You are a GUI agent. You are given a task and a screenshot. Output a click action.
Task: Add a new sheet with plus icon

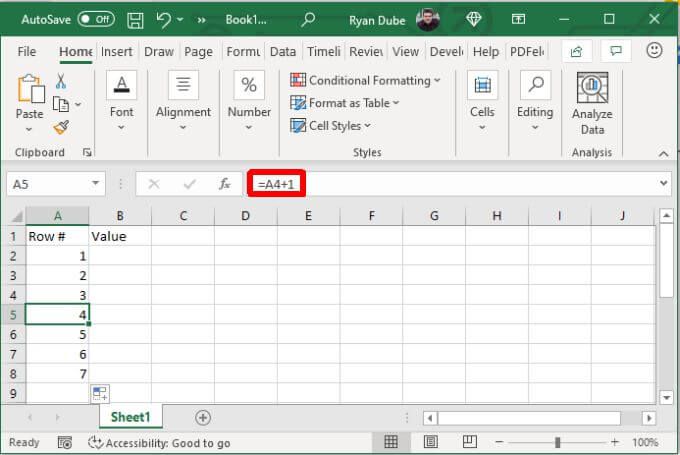(x=203, y=418)
